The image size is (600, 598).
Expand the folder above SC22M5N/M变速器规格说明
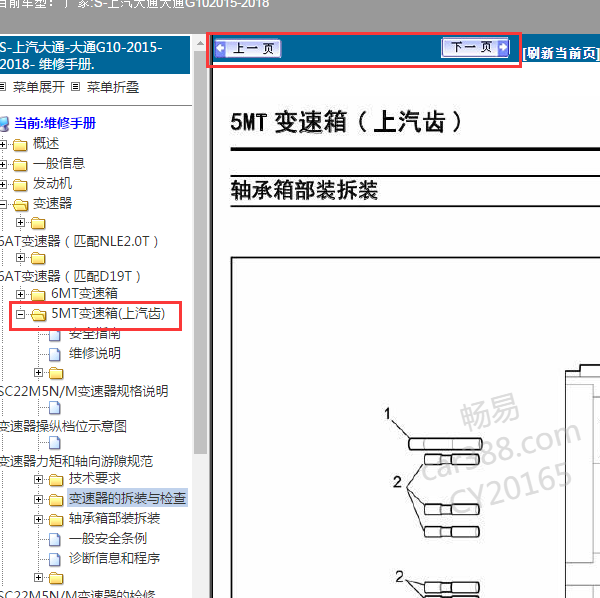38,372
